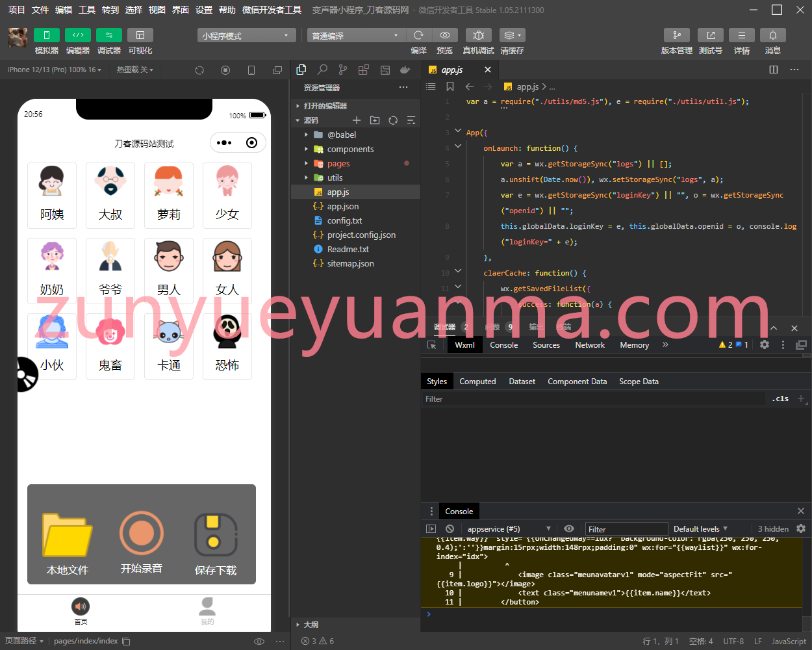Open the Default levels dropdown
Viewport: 812px width, 650px height.
(x=700, y=529)
